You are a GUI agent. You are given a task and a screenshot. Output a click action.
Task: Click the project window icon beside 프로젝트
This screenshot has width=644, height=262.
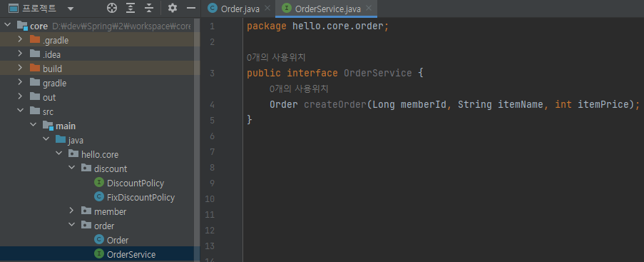tap(14, 9)
